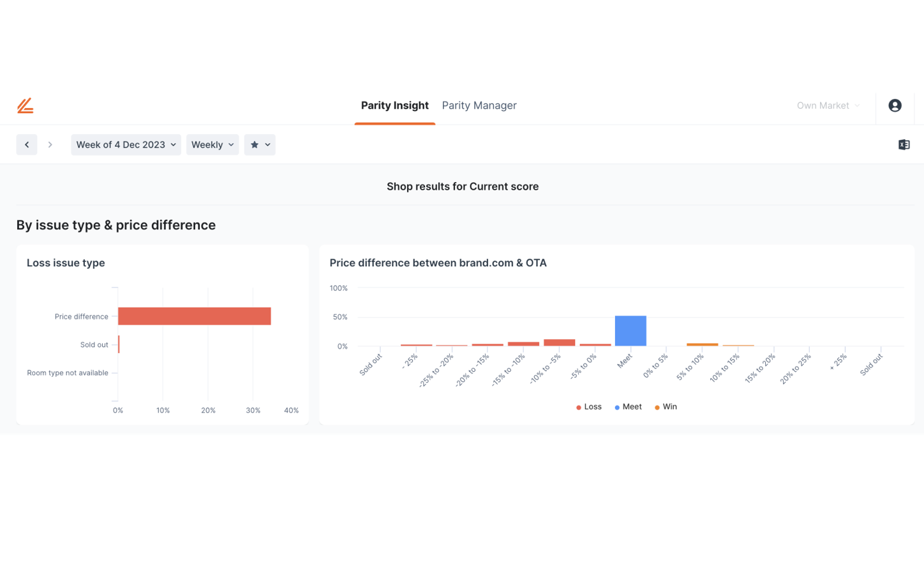This screenshot has width=924, height=578.
Task: Go to the next week arrow
Action: pos(50,145)
